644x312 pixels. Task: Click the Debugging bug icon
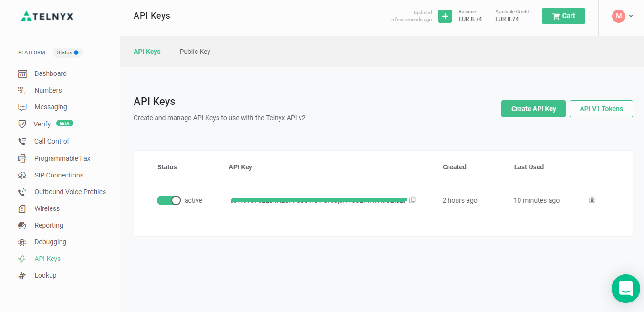[x=22, y=242]
